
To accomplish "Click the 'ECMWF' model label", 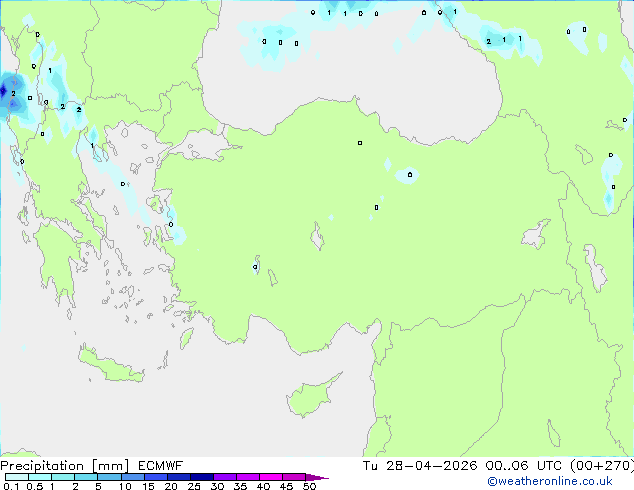I will coord(161,466).
